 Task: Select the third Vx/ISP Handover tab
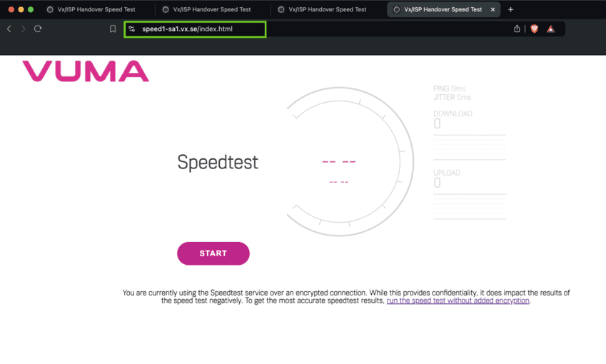coord(327,10)
